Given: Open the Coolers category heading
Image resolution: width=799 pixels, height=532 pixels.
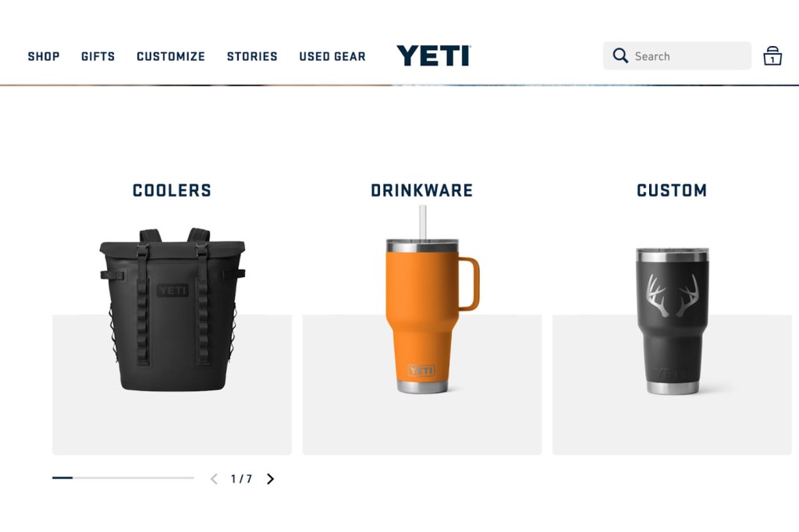Looking at the screenshot, I should (172, 190).
